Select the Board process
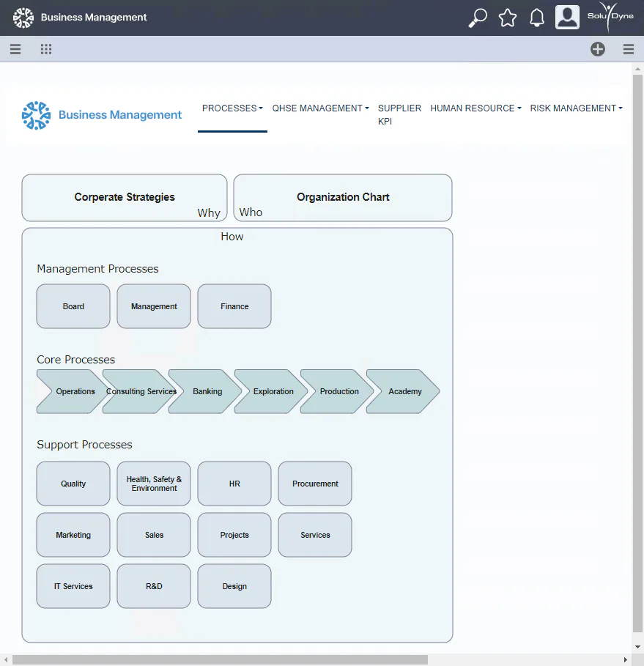This screenshot has width=644, height=666. [73, 306]
